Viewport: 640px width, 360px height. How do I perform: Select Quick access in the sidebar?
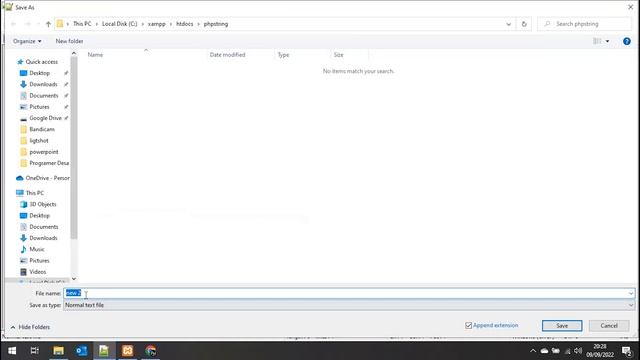(41, 62)
